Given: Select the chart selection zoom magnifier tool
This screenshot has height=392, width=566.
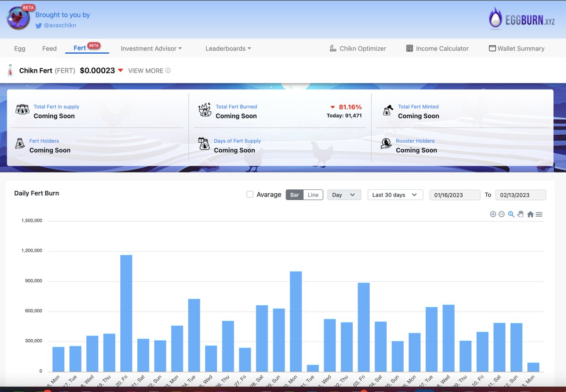Looking at the screenshot, I should (511, 214).
